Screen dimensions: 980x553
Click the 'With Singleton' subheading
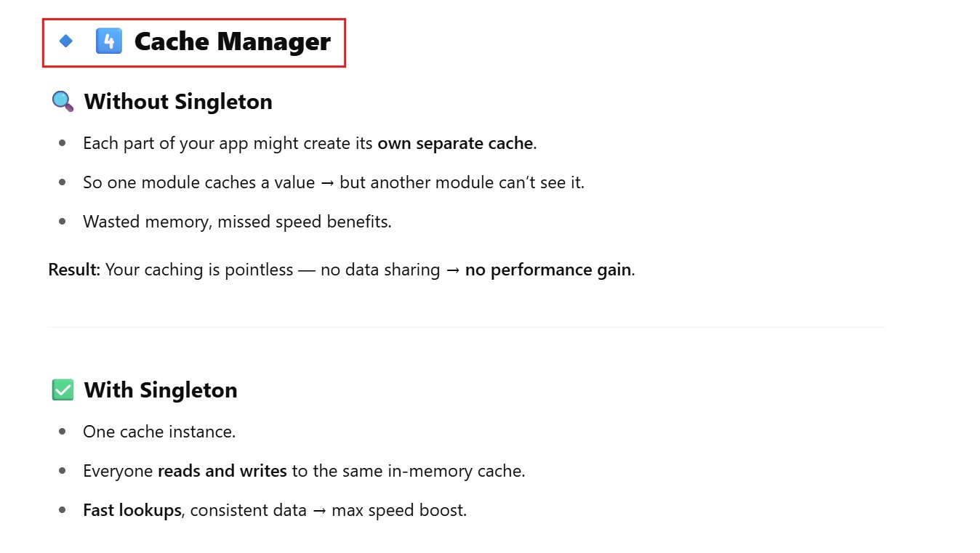click(161, 390)
